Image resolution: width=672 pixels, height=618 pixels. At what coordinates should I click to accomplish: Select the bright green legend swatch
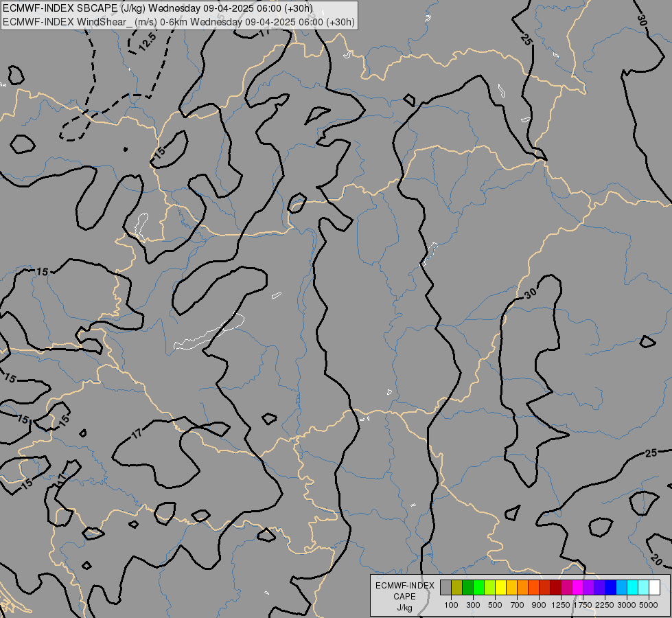click(x=478, y=588)
